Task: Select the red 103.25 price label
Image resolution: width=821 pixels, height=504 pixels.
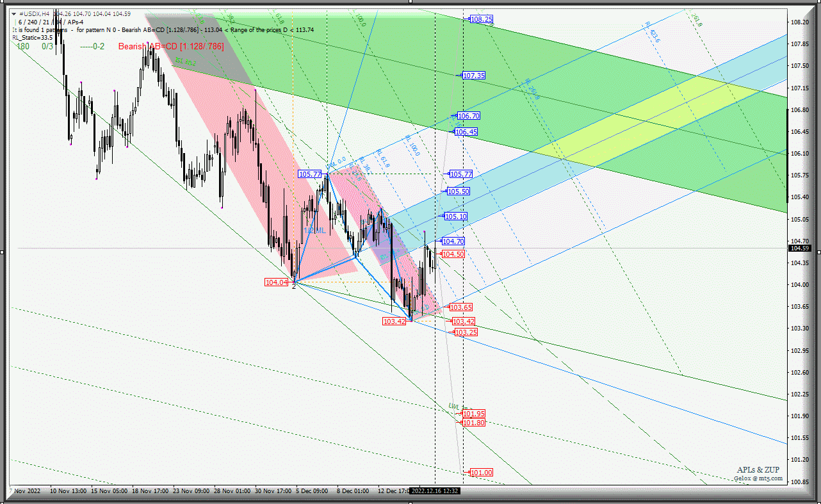Action: 466,332
